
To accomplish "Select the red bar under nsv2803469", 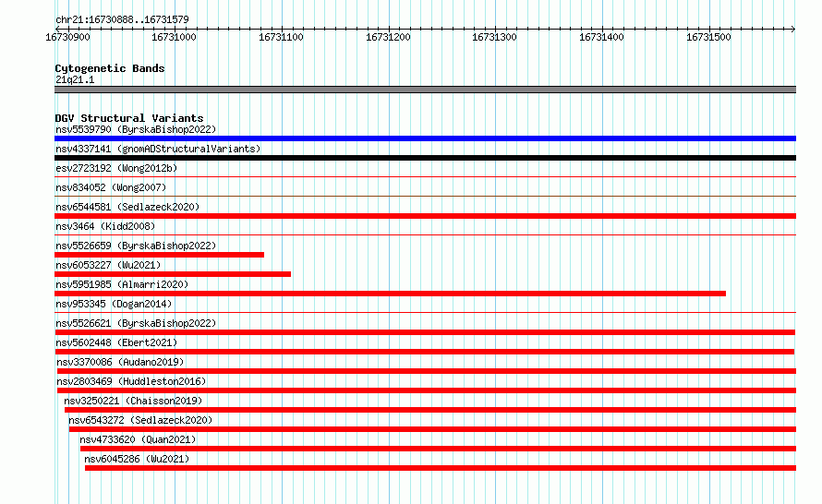I will point(427,390).
